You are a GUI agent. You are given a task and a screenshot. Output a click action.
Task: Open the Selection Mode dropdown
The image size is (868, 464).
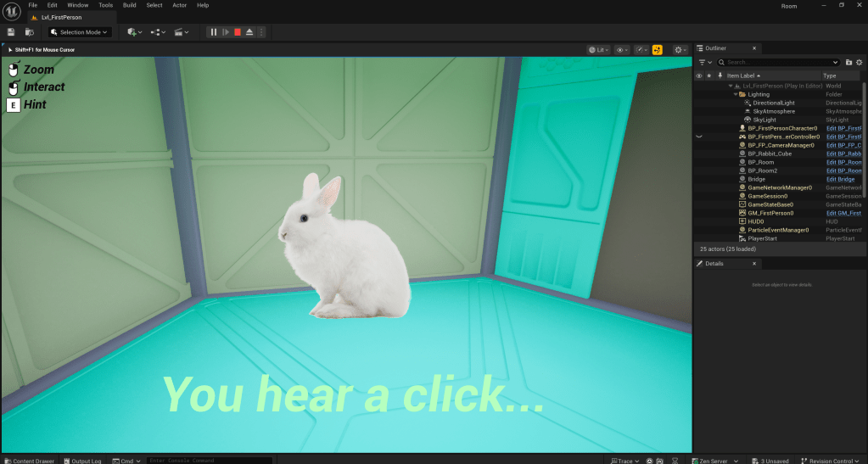tap(80, 32)
